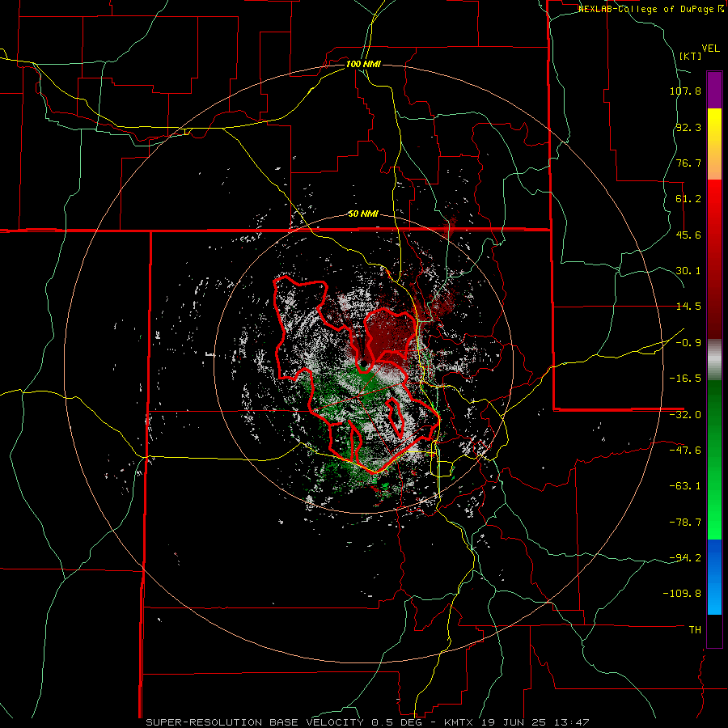
Task: Select the -78.7 value on velocity scale
Action: point(685,523)
